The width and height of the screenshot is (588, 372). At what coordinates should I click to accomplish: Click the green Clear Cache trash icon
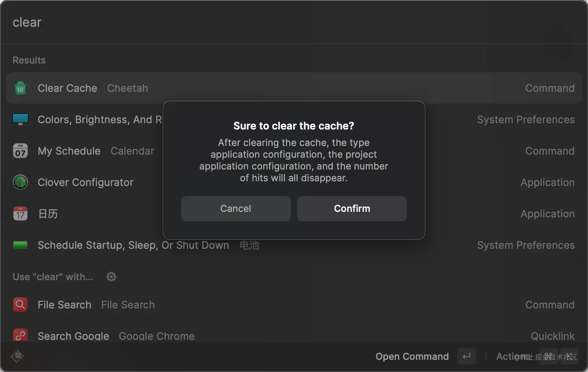pyautogui.click(x=20, y=88)
